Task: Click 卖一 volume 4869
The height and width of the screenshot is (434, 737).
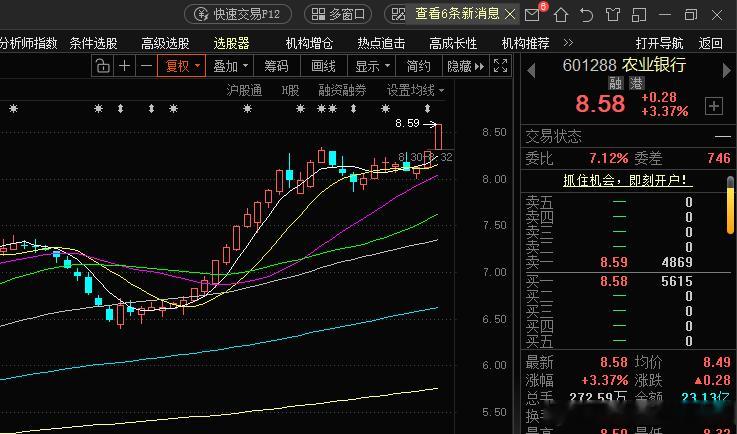Action: click(x=677, y=262)
